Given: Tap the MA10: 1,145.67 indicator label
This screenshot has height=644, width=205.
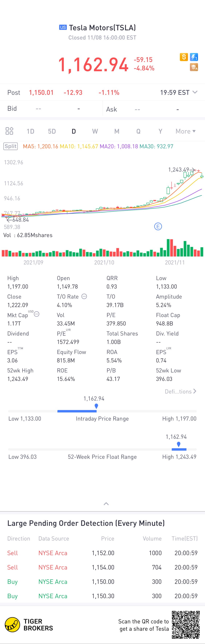Looking at the screenshot, I should tap(79, 147).
